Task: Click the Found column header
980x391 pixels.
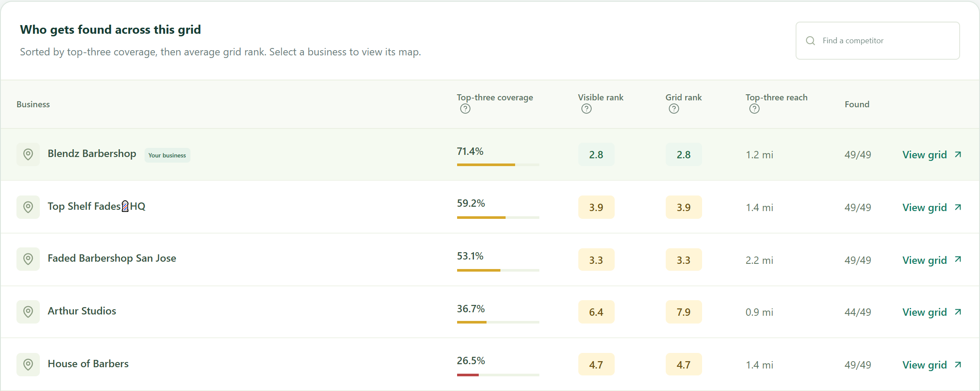Action: (857, 104)
